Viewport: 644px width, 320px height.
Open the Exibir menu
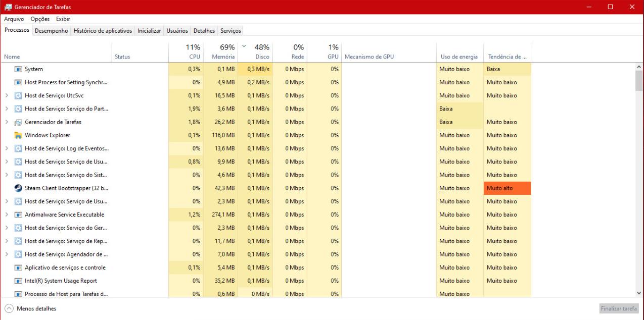pyautogui.click(x=63, y=19)
